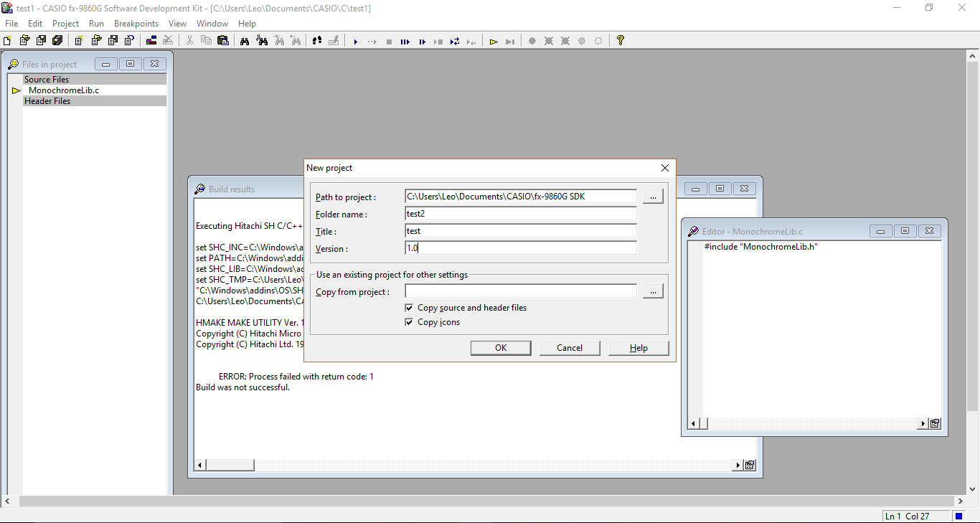The image size is (980, 523).
Task: Open the Window menu
Action: pyautogui.click(x=212, y=24)
